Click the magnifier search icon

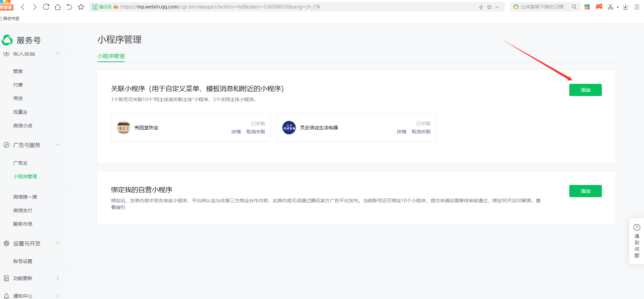tap(574, 7)
